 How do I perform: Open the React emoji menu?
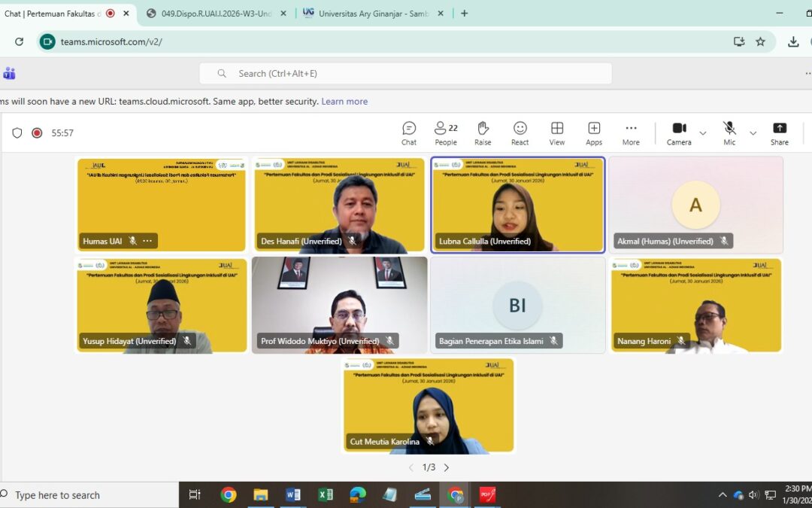click(520, 132)
